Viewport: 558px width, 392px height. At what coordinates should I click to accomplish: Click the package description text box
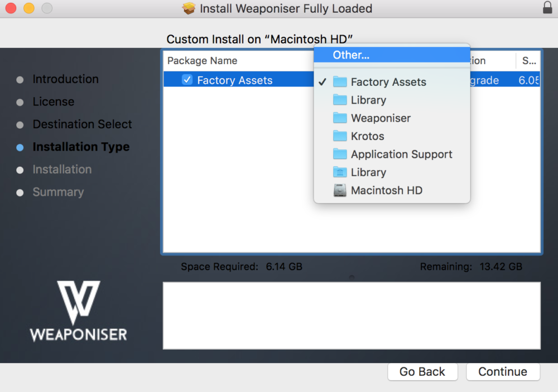pos(352,316)
